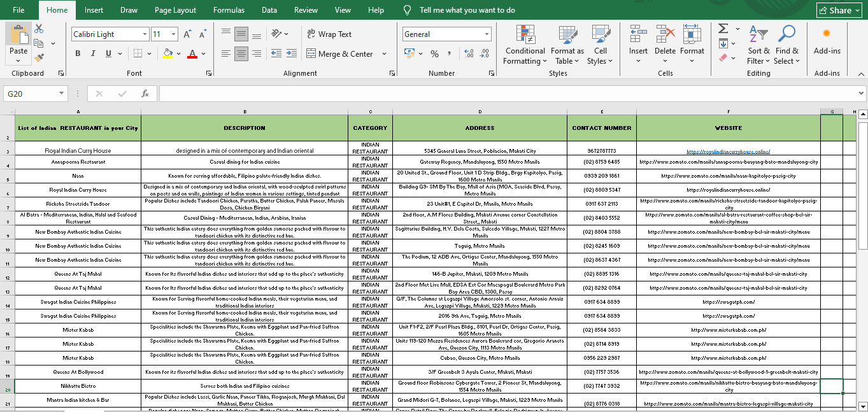Toggle Center horizontal alignment
The width and height of the screenshot is (868, 412).
[x=241, y=53]
